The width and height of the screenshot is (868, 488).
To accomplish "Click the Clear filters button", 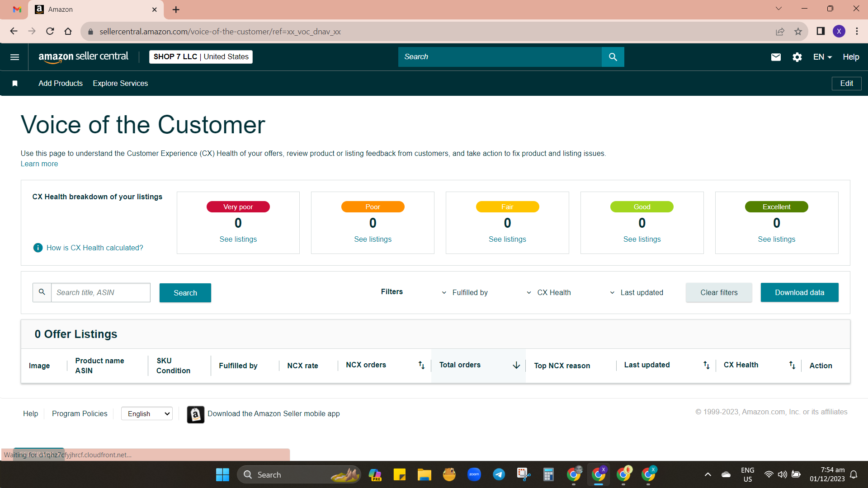I will pyautogui.click(x=719, y=292).
